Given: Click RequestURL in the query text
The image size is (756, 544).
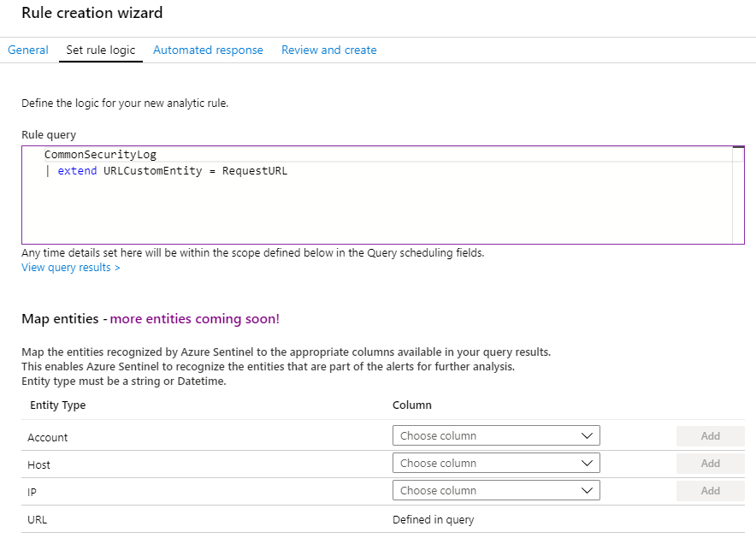Looking at the screenshot, I should click(x=255, y=171).
